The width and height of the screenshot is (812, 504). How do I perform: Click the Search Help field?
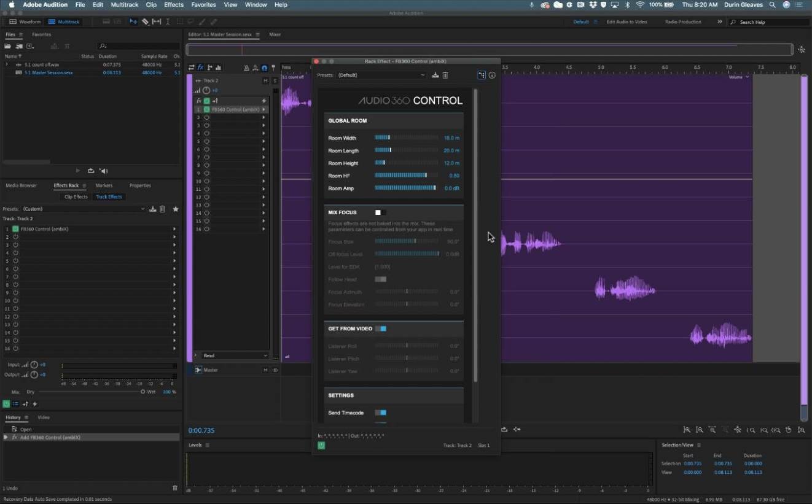(x=768, y=22)
